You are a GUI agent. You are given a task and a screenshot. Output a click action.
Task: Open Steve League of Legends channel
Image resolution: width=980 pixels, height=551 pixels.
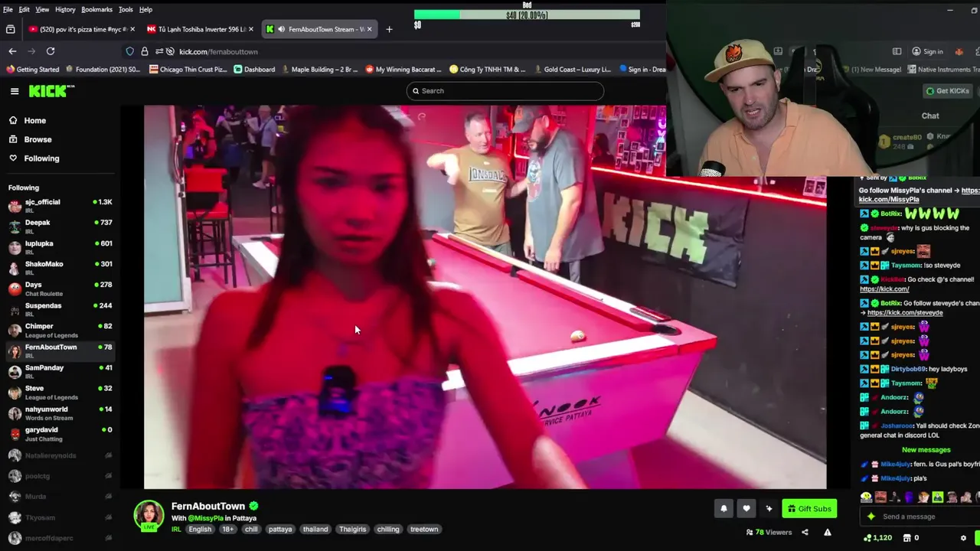pos(60,392)
